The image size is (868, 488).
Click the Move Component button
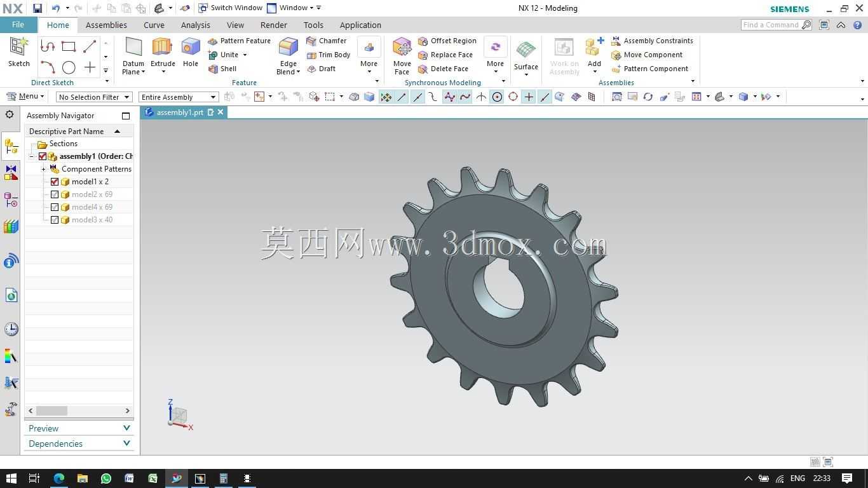click(647, 55)
